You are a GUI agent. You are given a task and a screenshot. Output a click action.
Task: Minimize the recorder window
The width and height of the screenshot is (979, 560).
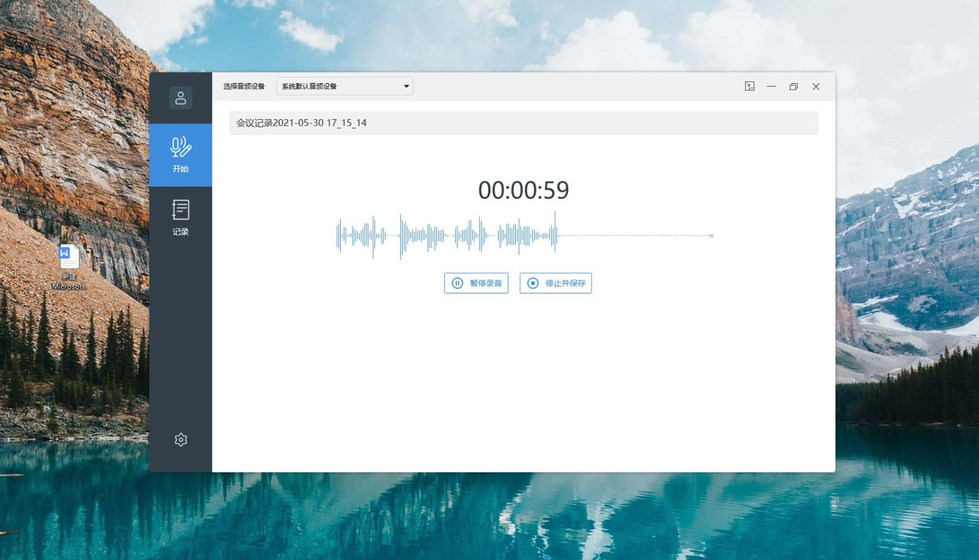click(x=772, y=86)
